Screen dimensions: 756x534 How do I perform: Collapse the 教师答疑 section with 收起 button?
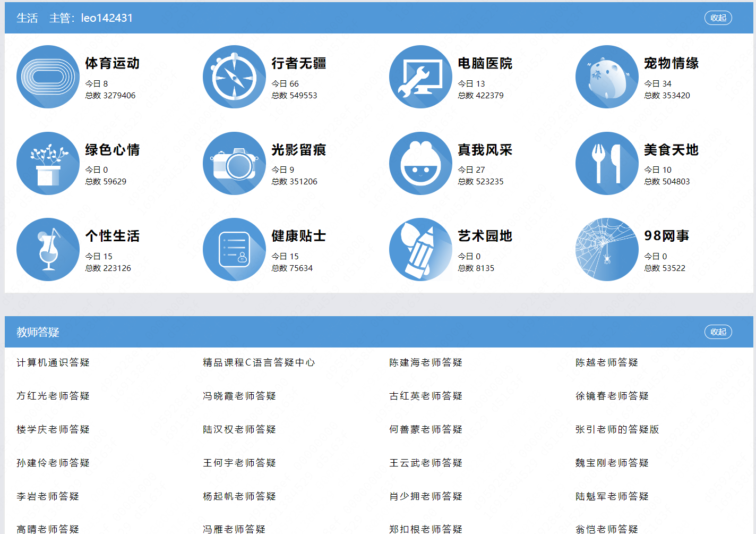(718, 332)
